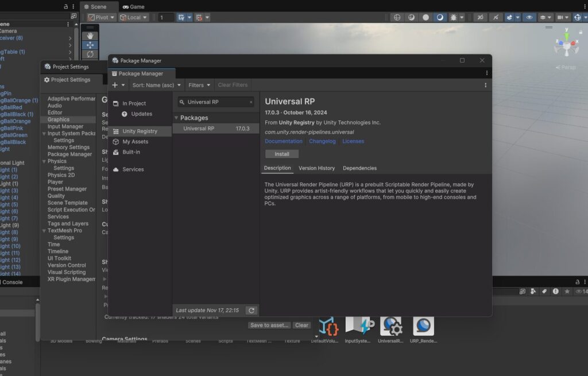The width and height of the screenshot is (588, 376).
Task: Toggle grid visibility in Scene toolbar
Action: (181, 17)
